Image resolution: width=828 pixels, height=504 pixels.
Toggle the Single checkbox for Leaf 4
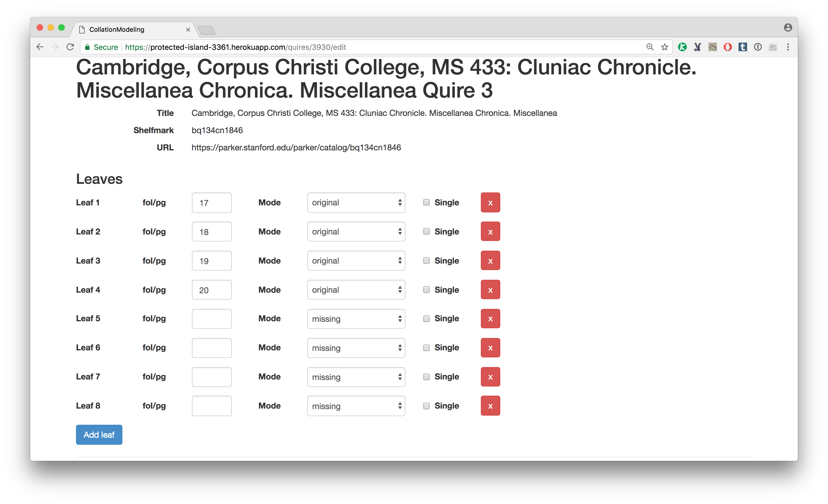[x=426, y=290]
